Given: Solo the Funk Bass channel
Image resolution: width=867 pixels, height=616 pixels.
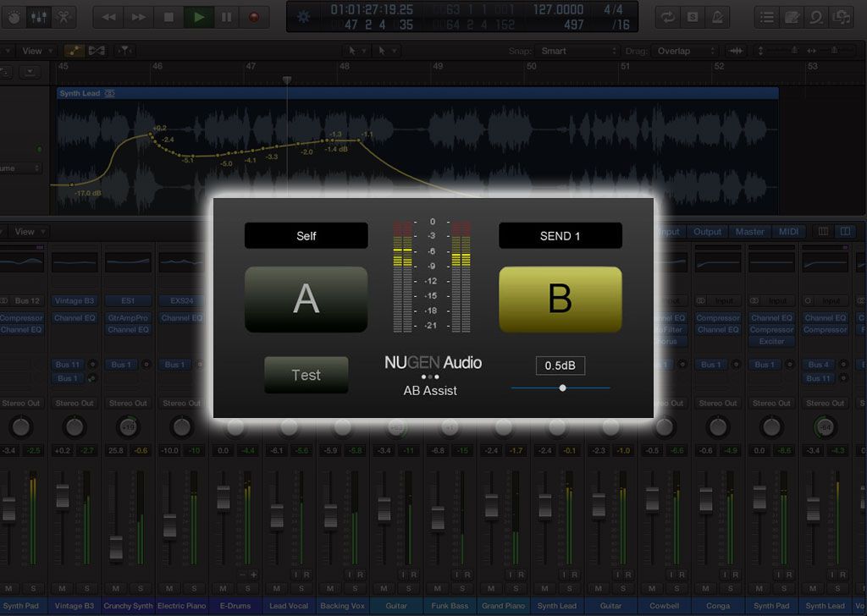Looking at the screenshot, I should tap(462, 589).
